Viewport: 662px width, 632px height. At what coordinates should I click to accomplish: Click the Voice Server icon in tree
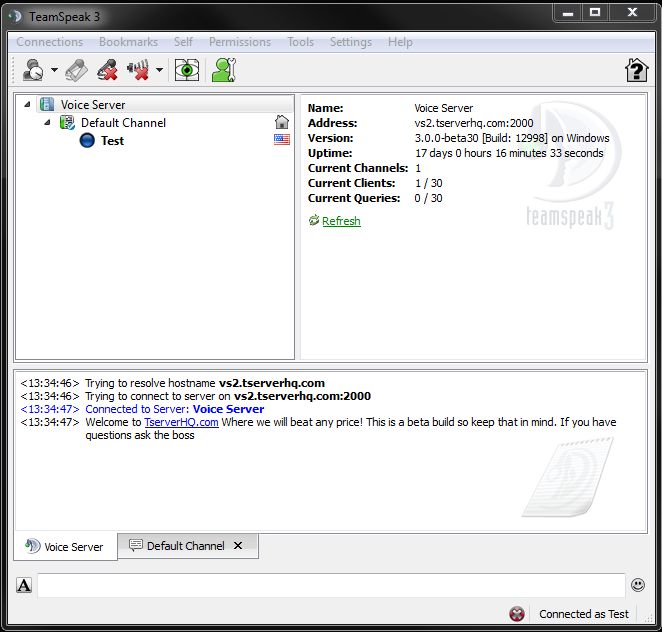pyautogui.click(x=47, y=104)
